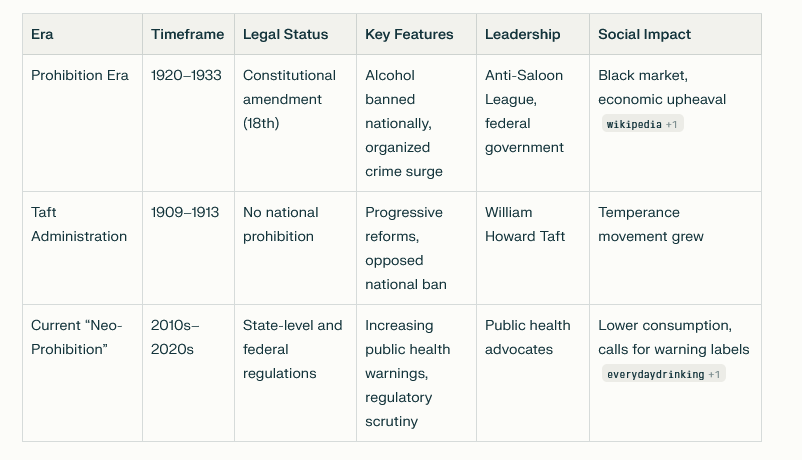Click the Taft Administration cell

point(82,248)
